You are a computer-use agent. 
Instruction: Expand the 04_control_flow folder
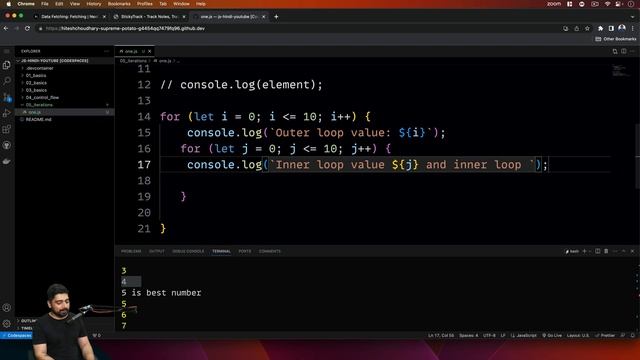pyautogui.click(x=64, y=98)
